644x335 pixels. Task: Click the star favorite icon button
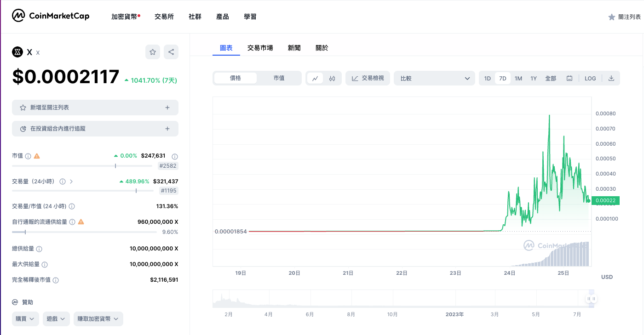(x=153, y=52)
